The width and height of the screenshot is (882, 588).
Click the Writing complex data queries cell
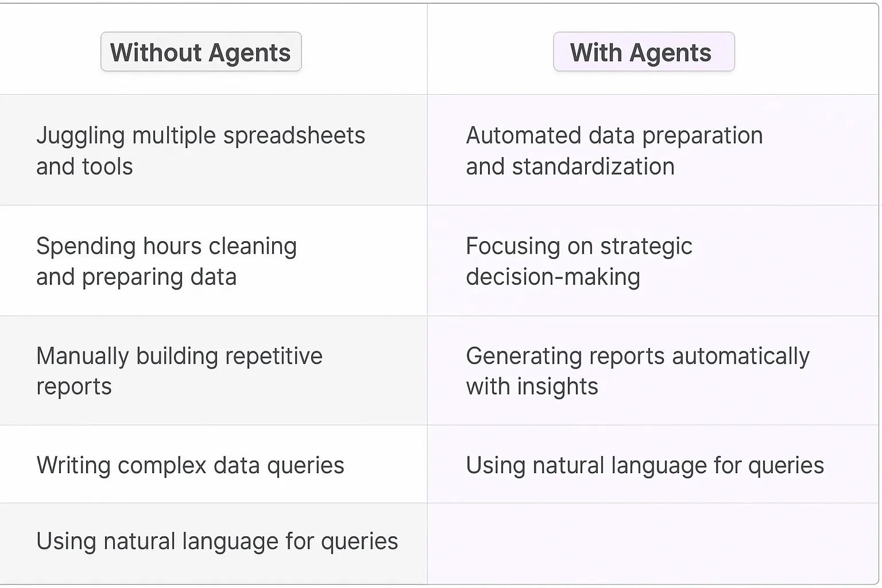190,465
